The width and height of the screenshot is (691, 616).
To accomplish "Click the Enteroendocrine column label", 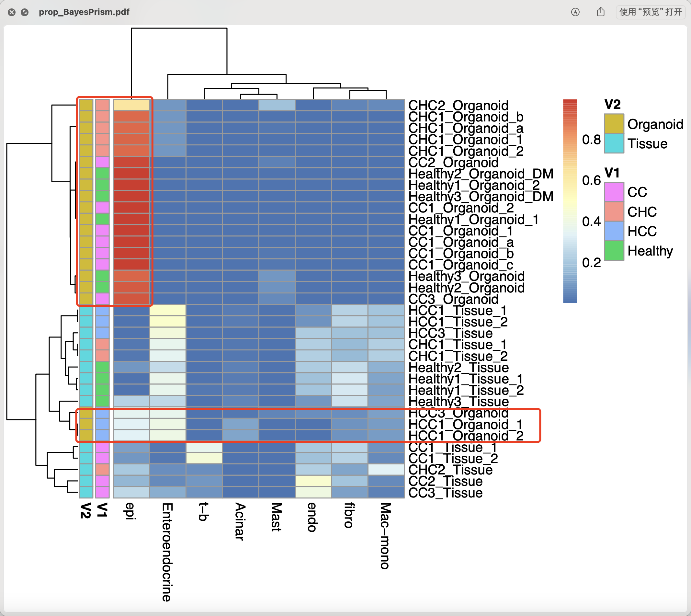I will tap(167, 553).
